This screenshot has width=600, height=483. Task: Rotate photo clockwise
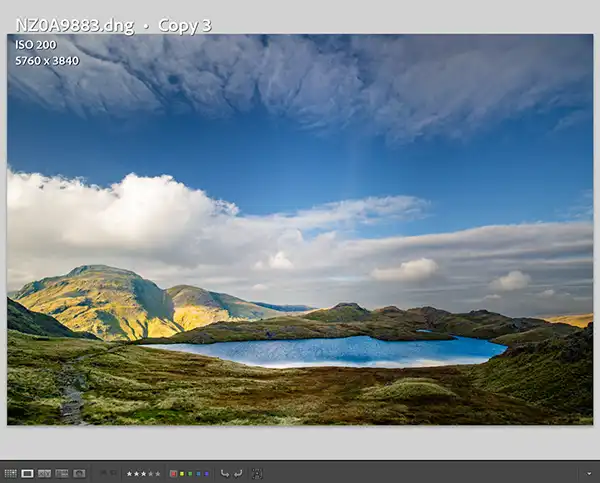pyautogui.click(x=238, y=474)
